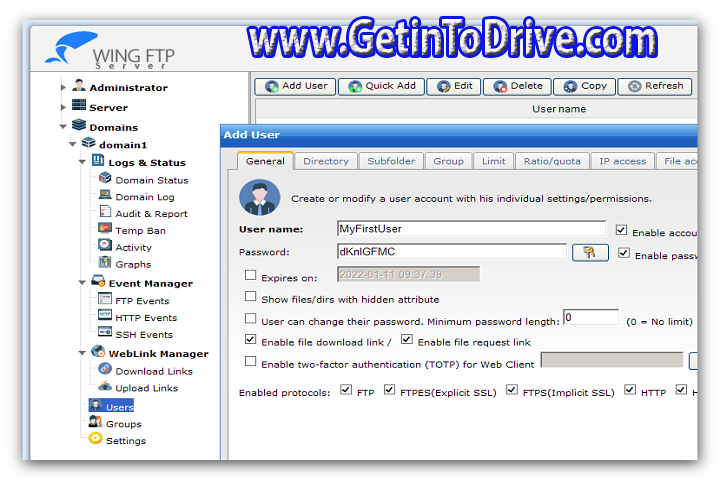Open Activity clock icon
The height and width of the screenshot is (480, 720).
coord(105,245)
